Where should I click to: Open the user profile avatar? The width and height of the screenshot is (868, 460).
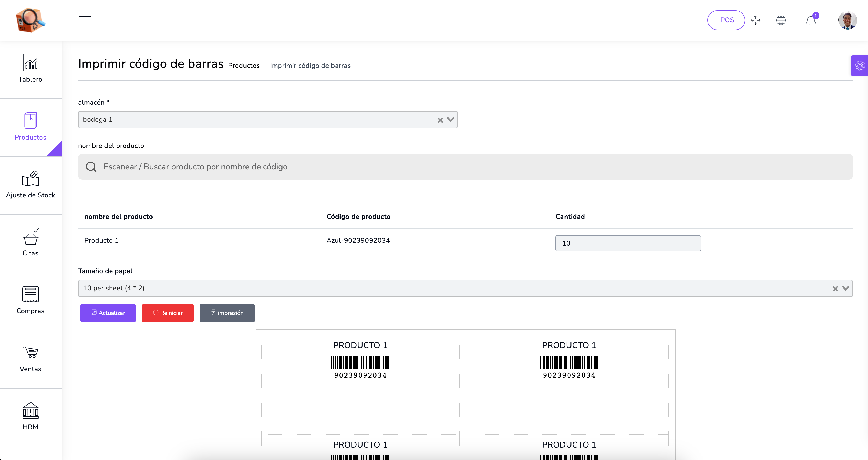[x=847, y=20]
